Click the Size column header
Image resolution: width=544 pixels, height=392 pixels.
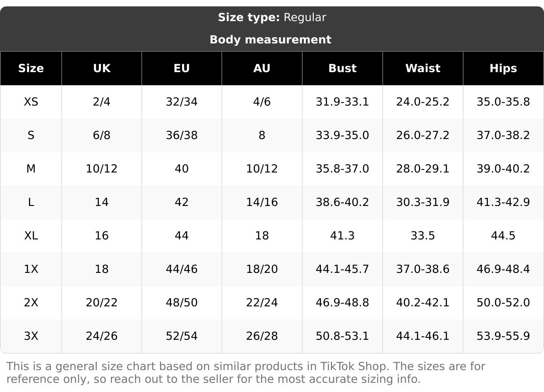pos(31,69)
